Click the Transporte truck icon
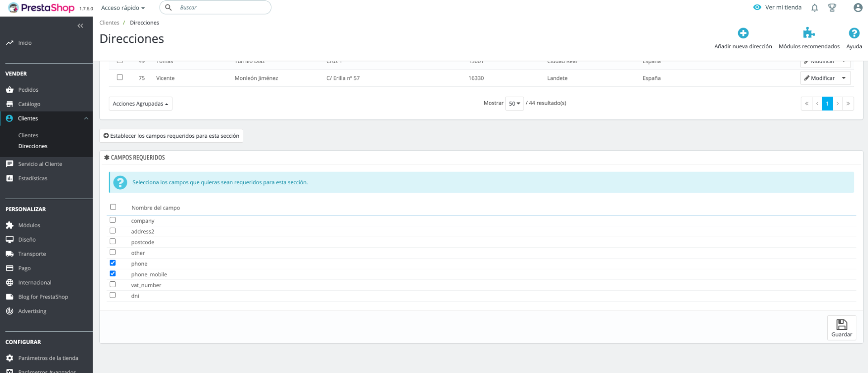Screen dimensions: 868x373 coord(9,254)
